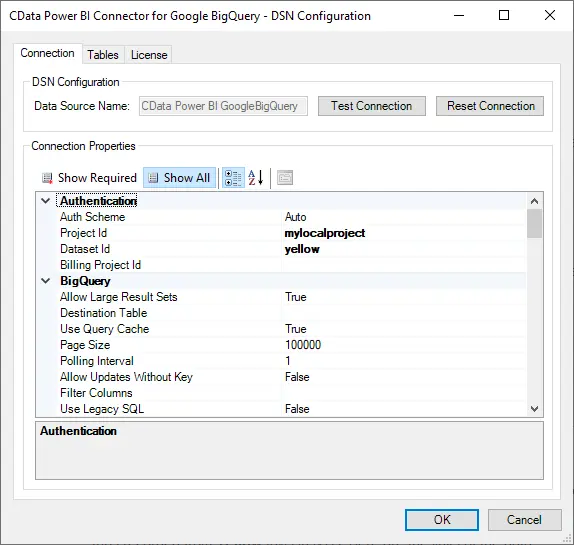Click the Property Pages icon

tap(285, 178)
